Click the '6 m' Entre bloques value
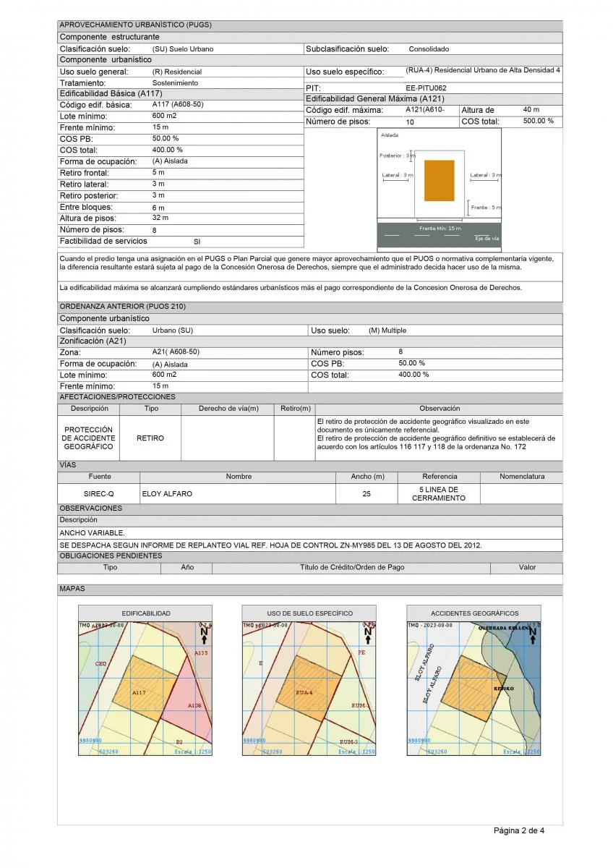 pos(158,208)
